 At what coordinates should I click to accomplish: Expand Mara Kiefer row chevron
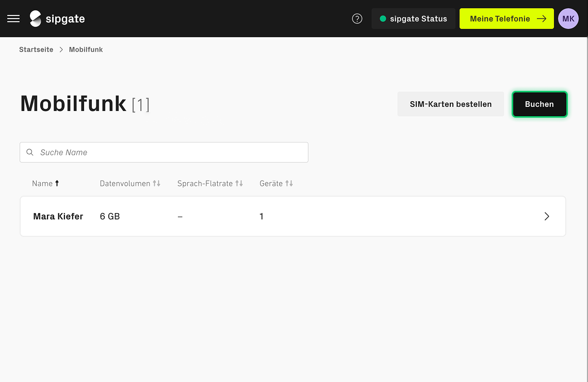coord(547,216)
